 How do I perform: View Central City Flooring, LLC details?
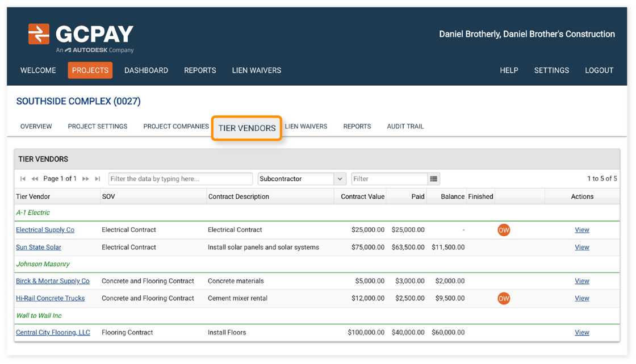click(x=581, y=332)
